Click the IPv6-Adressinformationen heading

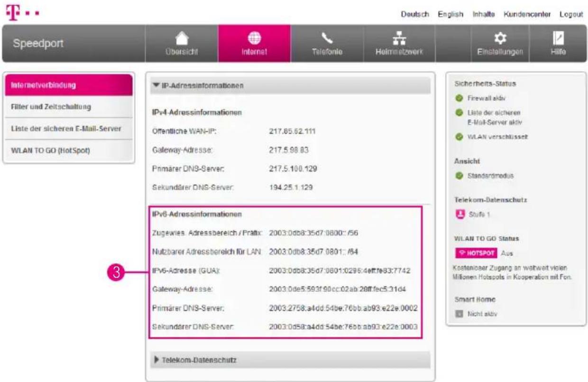(196, 214)
